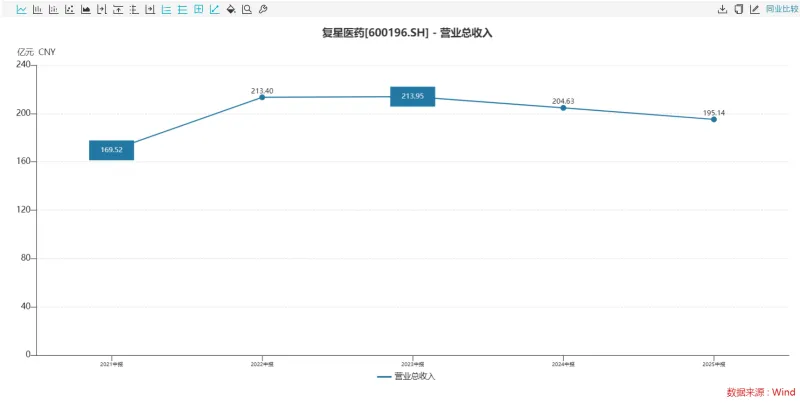Screen dimensions: 800x403
Task: Click the edit chart pencil icon
Action: 754,9
